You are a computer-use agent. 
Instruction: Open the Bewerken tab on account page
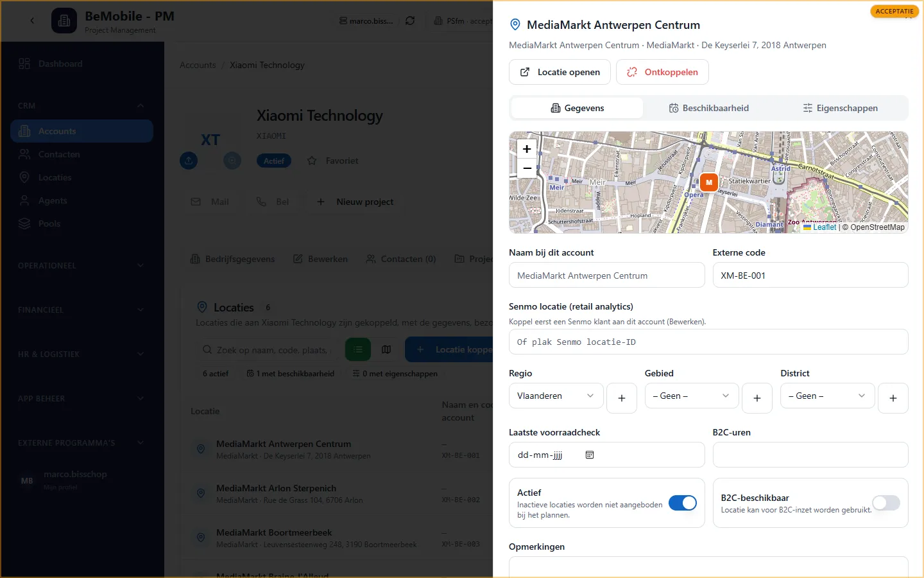tap(320, 259)
